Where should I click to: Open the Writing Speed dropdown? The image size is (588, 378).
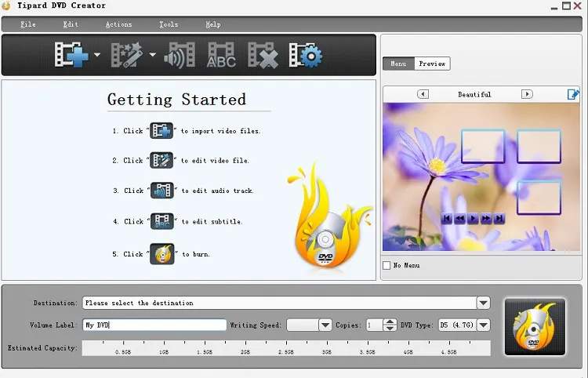click(325, 325)
